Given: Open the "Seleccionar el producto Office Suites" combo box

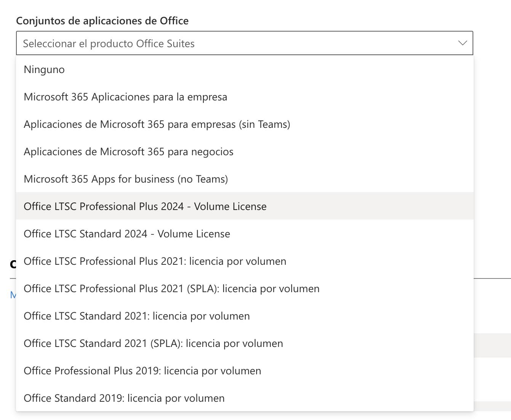Looking at the screenshot, I should pos(244,43).
